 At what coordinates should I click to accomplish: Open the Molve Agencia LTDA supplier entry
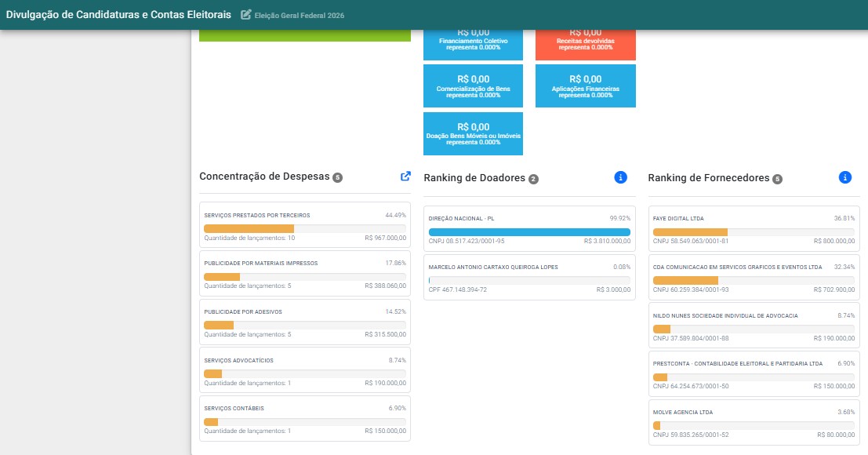(x=754, y=422)
